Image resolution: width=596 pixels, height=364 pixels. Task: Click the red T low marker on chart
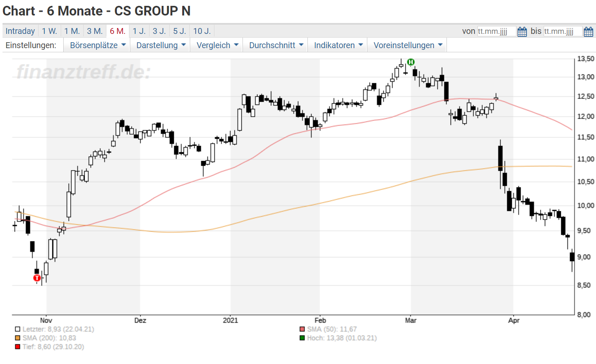coord(37,278)
